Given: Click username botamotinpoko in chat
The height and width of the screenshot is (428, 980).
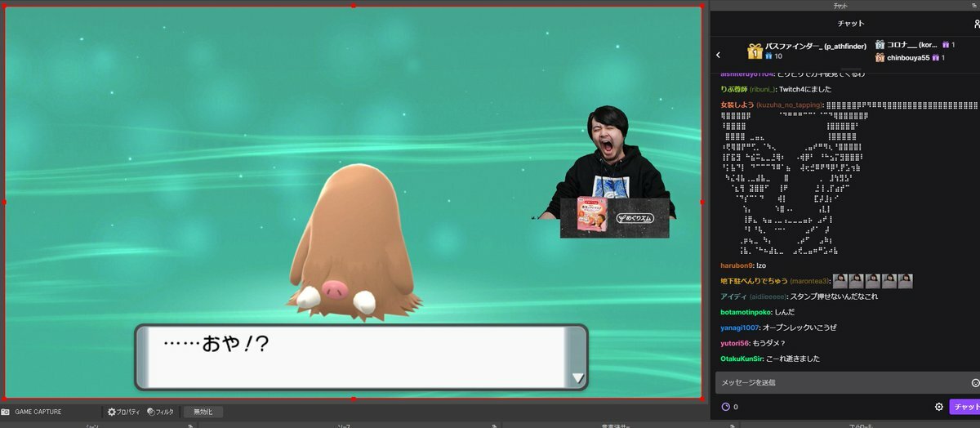Looking at the screenshot, I should (746, 312).
